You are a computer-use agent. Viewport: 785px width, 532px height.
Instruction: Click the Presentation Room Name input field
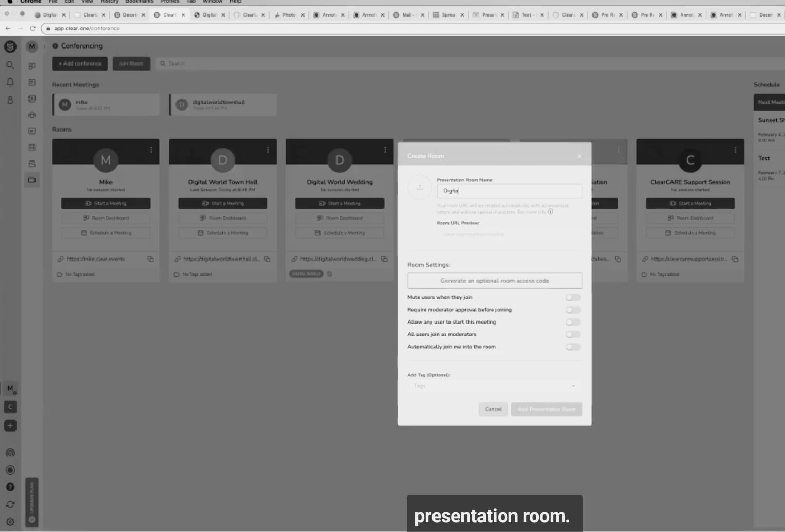pos(509,191)
